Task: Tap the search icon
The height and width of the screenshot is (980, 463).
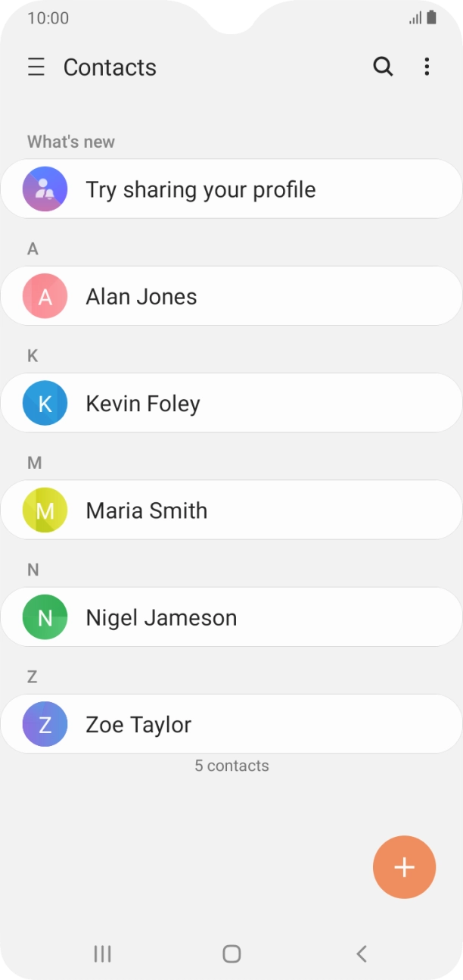Action: 383,67
